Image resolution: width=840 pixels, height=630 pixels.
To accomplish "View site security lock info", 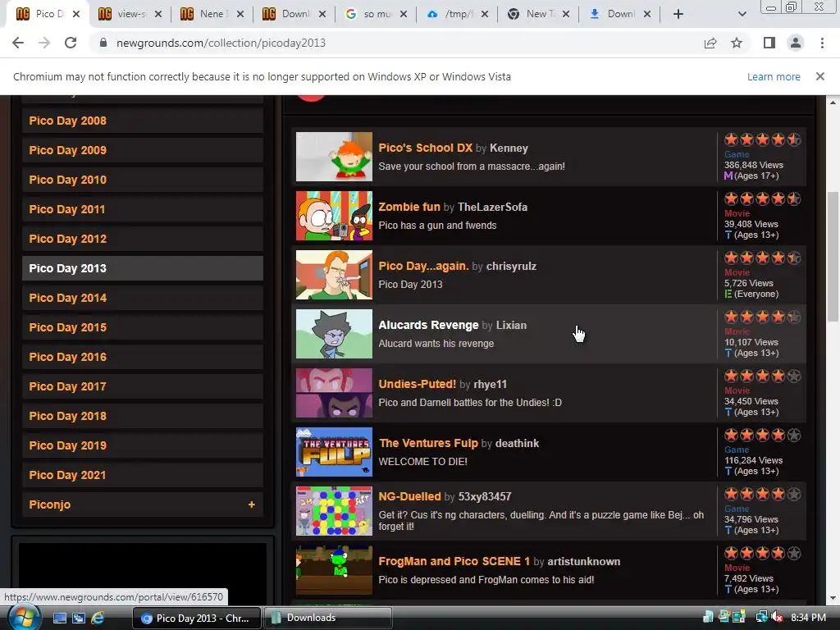I will [x=103, y=43].
